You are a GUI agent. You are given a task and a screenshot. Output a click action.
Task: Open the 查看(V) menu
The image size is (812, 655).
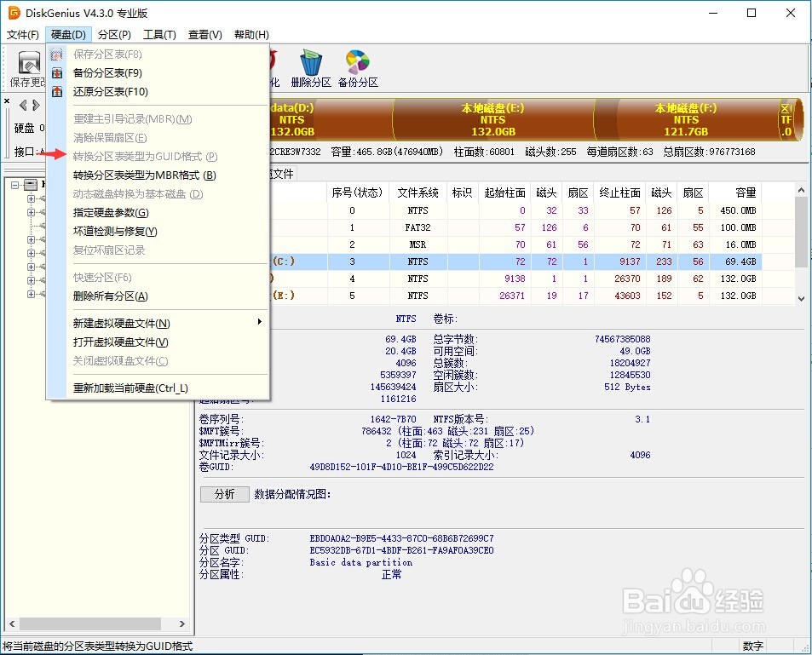(x=205, y=35)
